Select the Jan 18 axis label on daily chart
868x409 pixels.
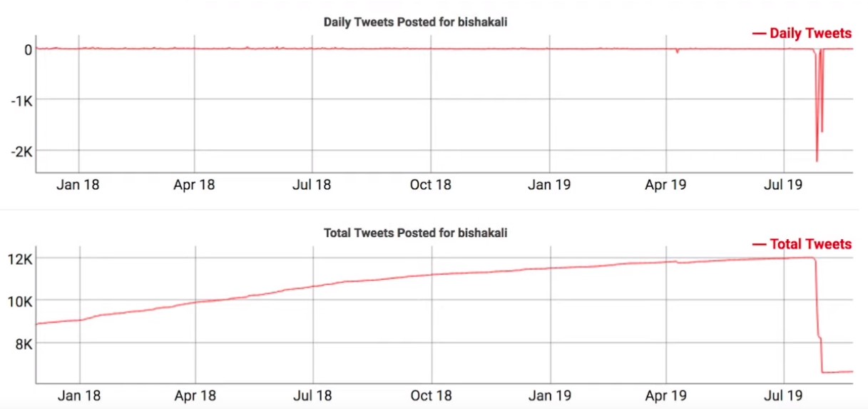(79, 185)
